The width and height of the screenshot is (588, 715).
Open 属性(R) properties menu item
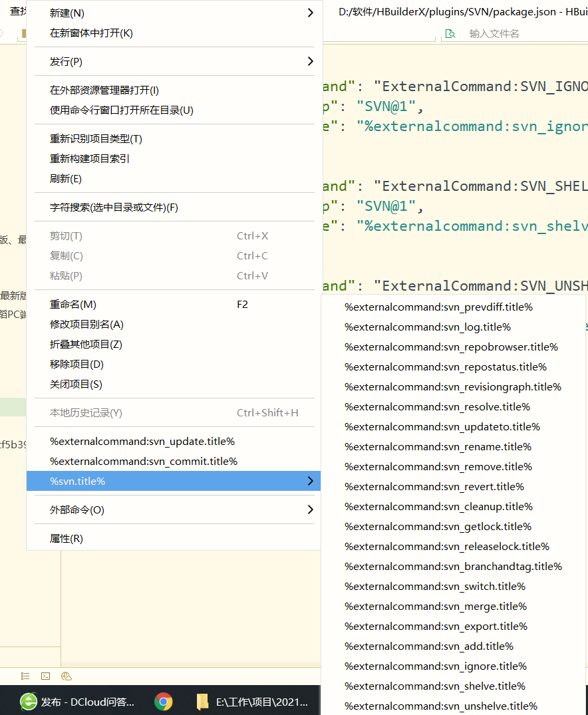click(x=67, y=539)
